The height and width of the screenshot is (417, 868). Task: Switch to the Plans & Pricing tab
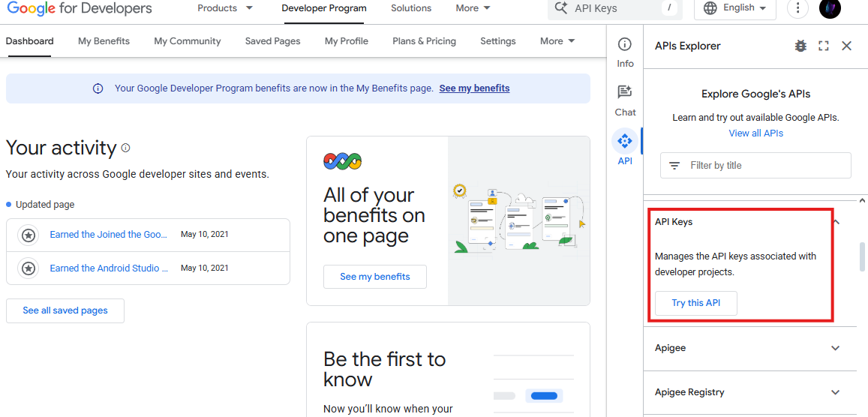(x=424, y=41)
